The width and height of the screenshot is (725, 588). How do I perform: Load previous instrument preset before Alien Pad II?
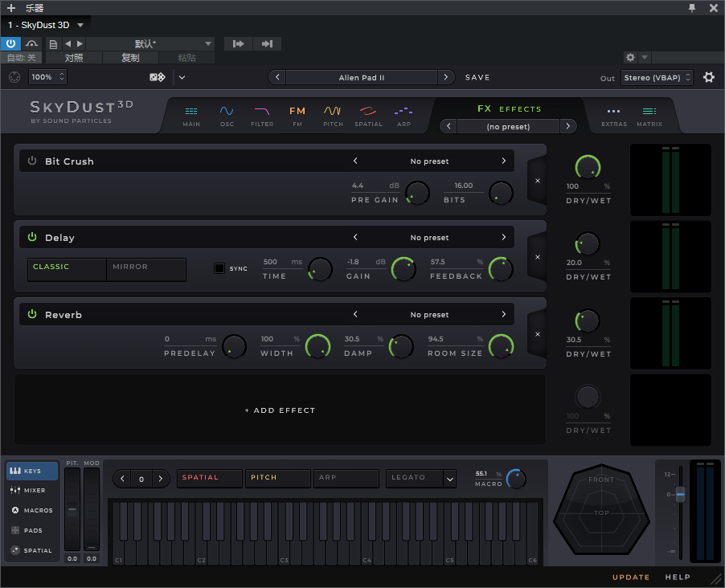click(x=277, y=77)
